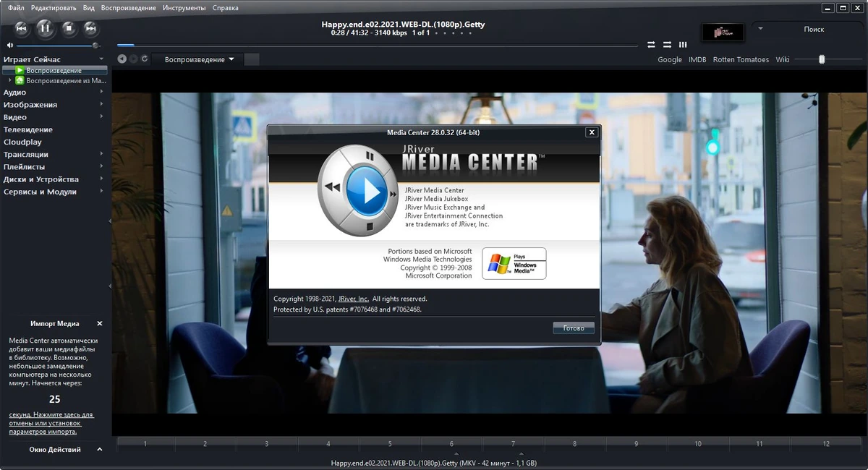Adjust the size slider near Wiki

click(822, 59)
